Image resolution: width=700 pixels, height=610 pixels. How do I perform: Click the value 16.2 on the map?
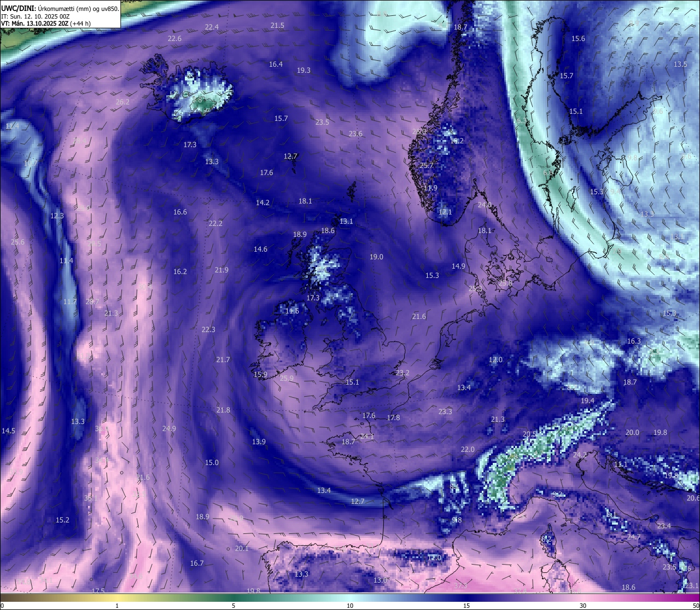(x=180, y=271)
